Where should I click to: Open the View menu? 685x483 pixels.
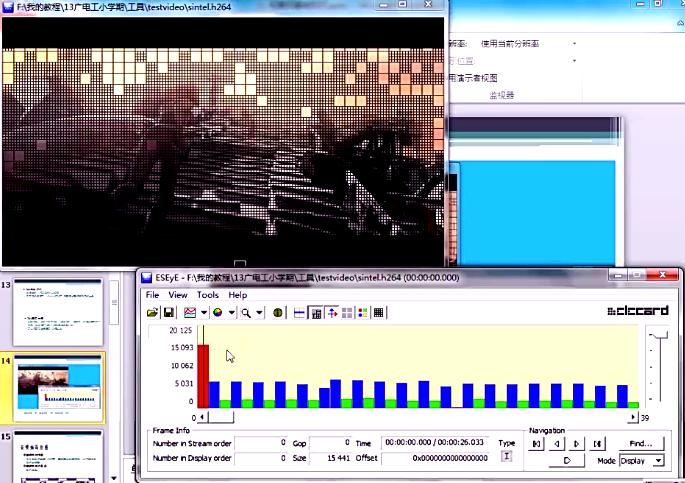pos(178,295)
